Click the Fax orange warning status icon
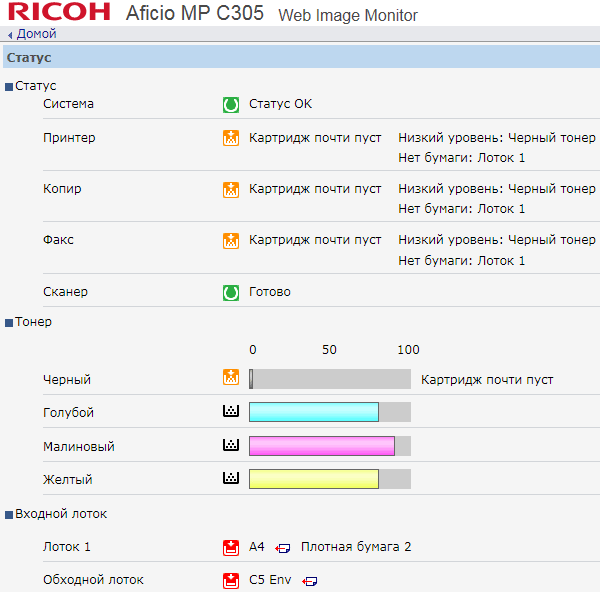 click(231, 240)
